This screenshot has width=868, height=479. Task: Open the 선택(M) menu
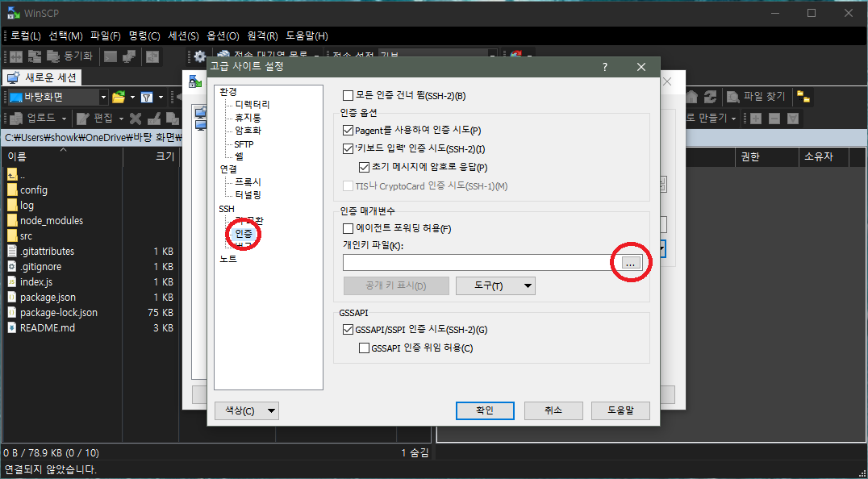tap(65, 36)
